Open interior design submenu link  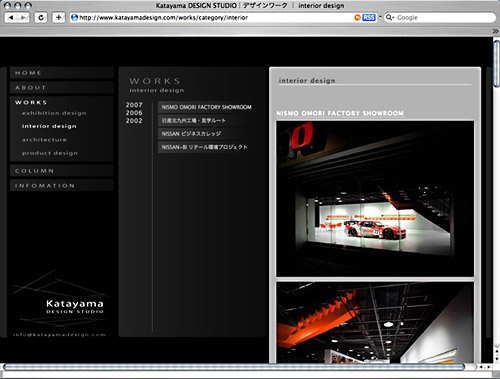coord(49,126)
